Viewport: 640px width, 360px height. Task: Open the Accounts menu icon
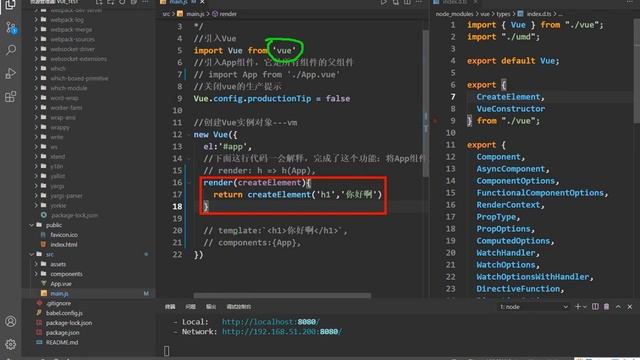click(x=11, y=321)
